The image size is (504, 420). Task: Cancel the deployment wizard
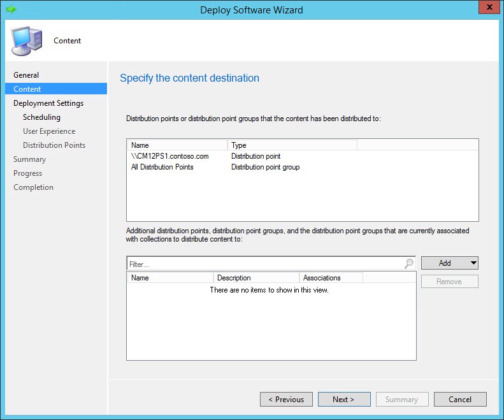pos(460,399)
